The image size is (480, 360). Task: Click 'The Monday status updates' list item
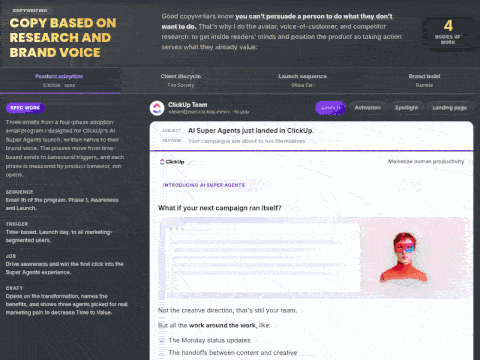coord(209,340)
